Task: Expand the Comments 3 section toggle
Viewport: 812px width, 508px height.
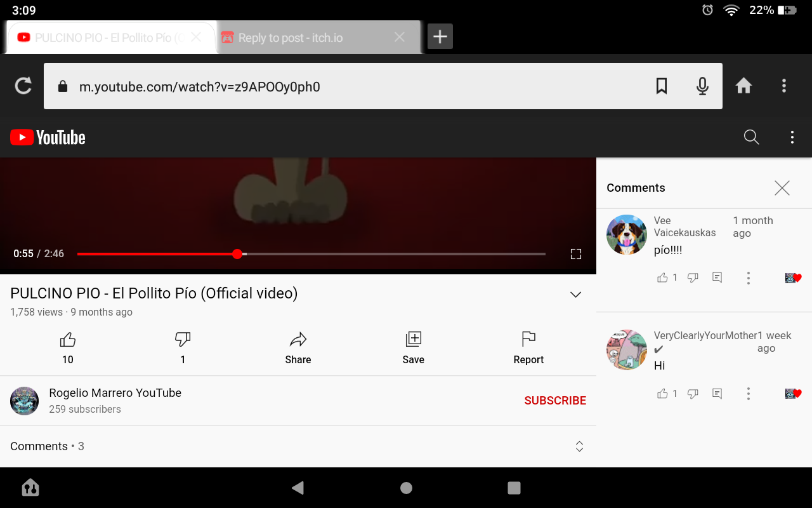Action: coord(579,446)
